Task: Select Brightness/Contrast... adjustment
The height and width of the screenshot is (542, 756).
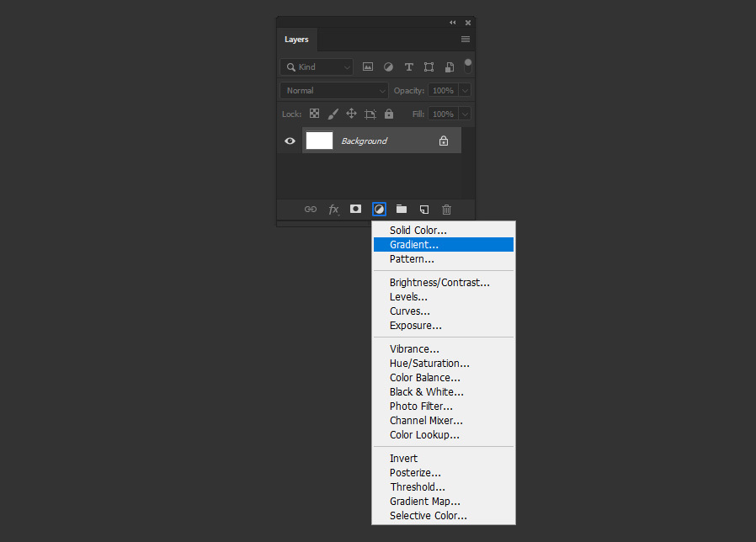Action: (x=444, y=283)
